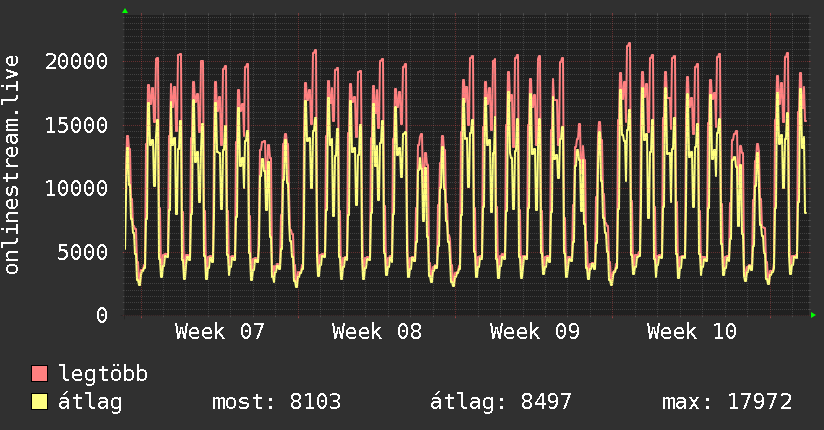Click the onlinestream.live vertical axis title
The image size is (824, 430).
click(12, 165)
